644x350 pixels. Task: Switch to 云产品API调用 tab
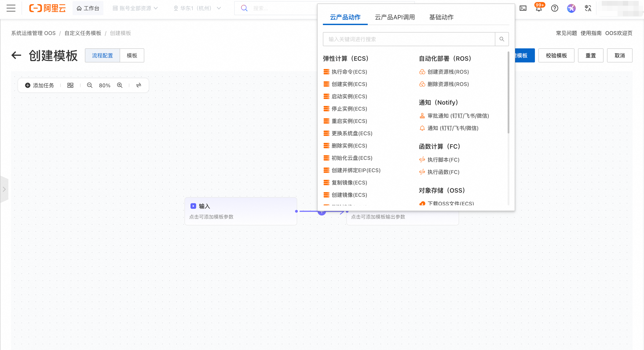point(395,17)
